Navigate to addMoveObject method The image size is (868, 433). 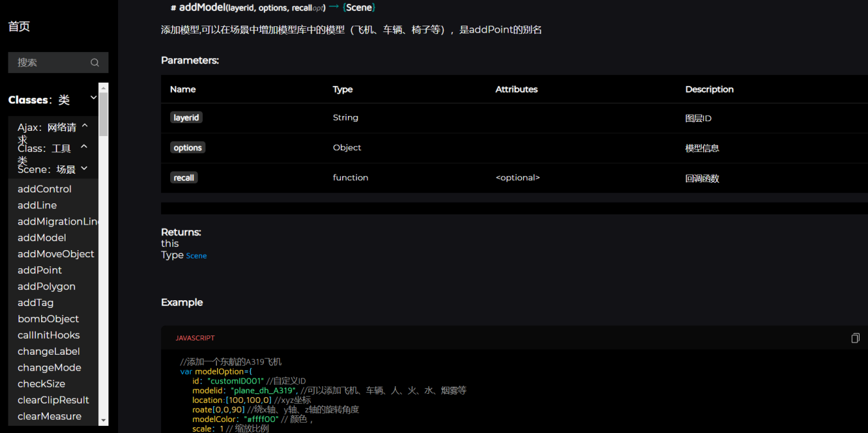56,254
